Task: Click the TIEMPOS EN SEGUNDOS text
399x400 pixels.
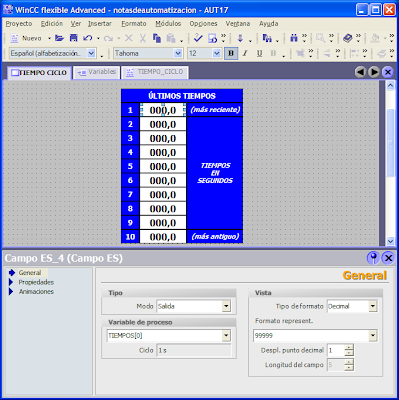Action: tap(215, 173)
